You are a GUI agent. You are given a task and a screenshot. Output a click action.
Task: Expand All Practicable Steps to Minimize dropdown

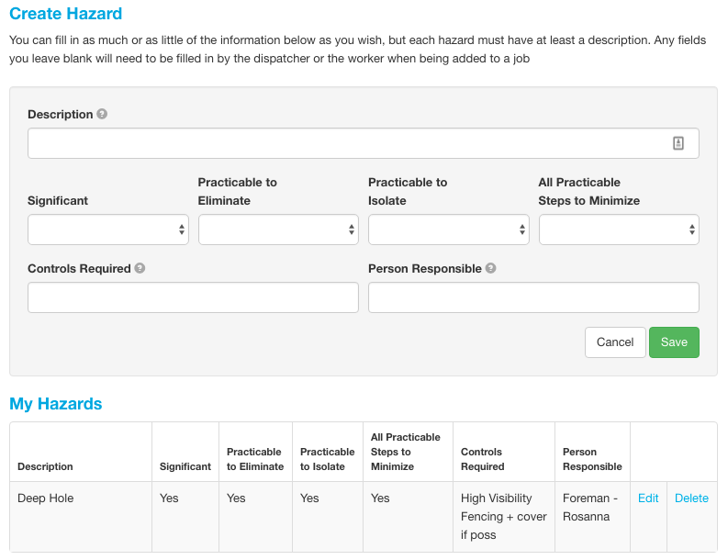[619, 230]
